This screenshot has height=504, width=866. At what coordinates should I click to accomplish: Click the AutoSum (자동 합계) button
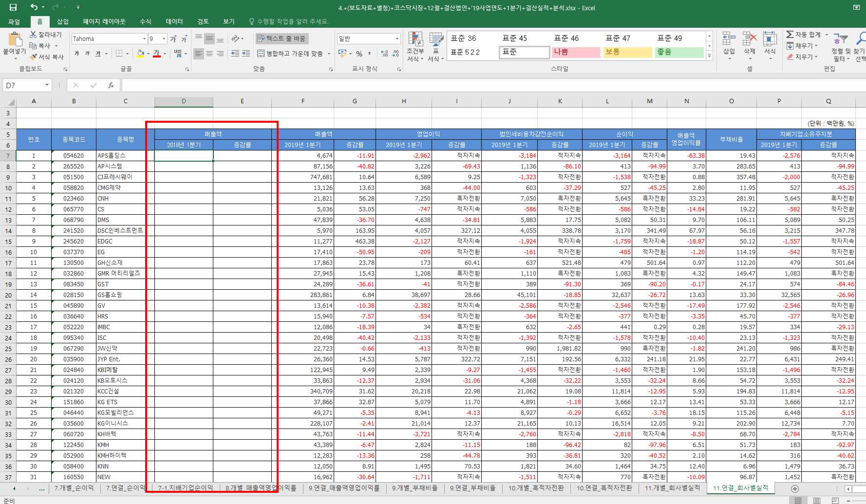804,35
